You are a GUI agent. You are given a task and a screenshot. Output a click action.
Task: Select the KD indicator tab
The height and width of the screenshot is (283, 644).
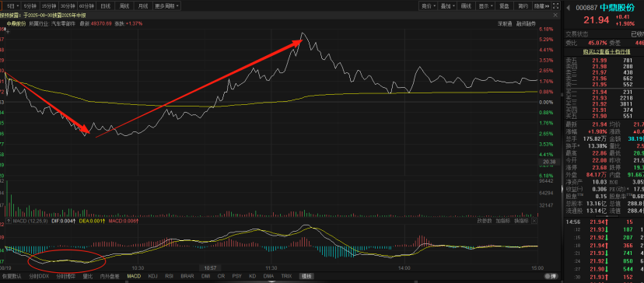tap(252, 277)
